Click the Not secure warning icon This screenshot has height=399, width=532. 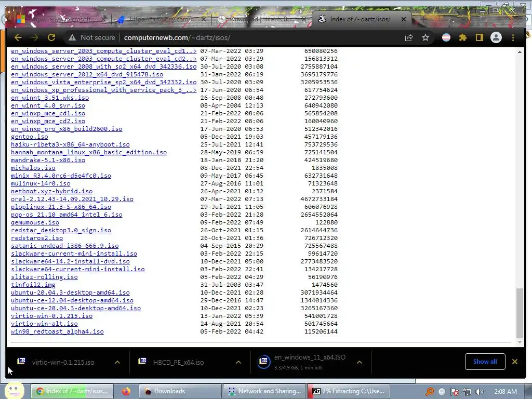[72, 37]
